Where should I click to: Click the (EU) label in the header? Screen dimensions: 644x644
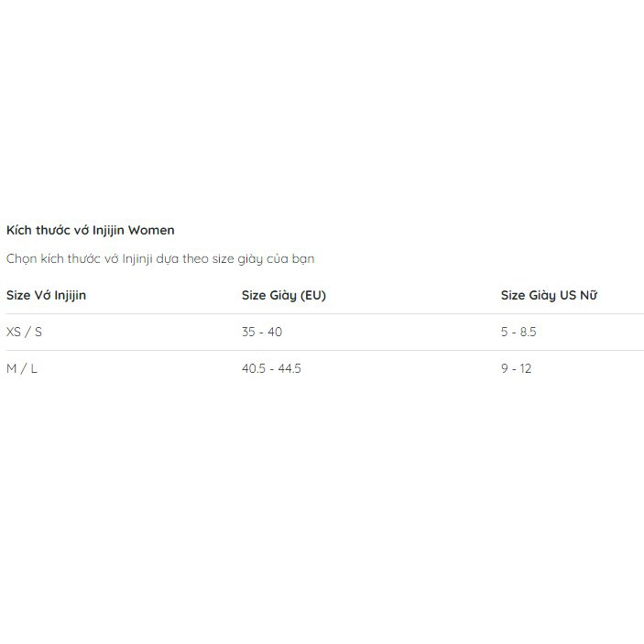pos(313,295)
